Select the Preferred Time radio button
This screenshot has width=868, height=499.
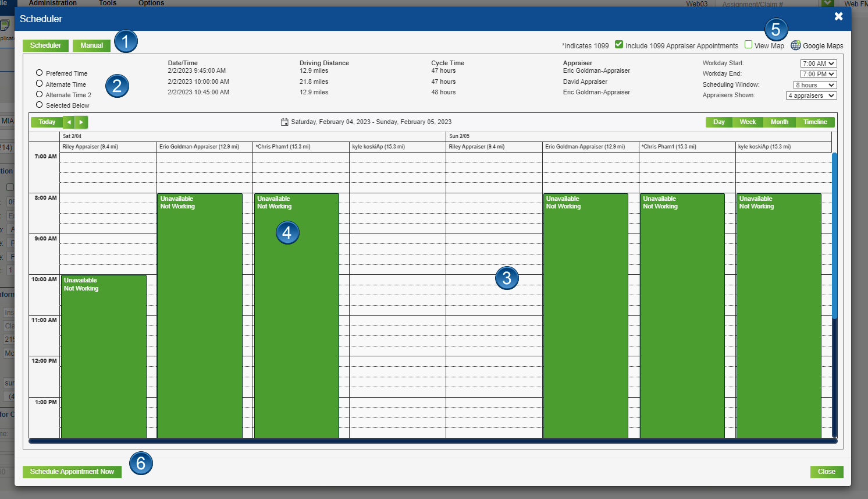(x=40, y=73)
